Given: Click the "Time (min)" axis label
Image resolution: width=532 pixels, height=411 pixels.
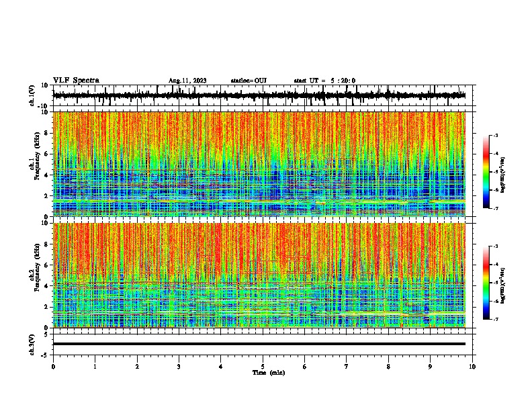Looking at the screenshot, I should click(269, 373).
